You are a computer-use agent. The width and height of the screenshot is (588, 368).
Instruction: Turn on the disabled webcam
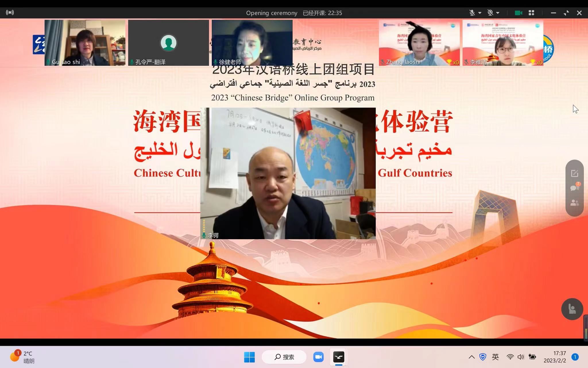490,13
